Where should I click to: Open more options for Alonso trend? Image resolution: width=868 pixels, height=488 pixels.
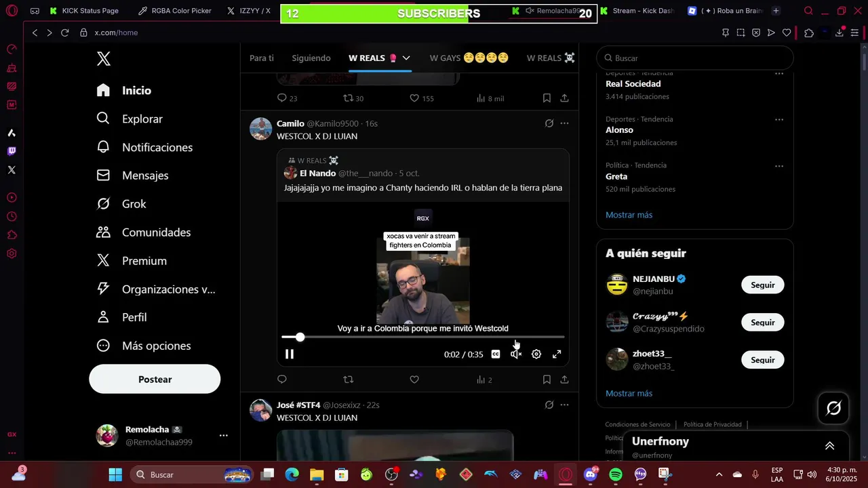[778, 119]
